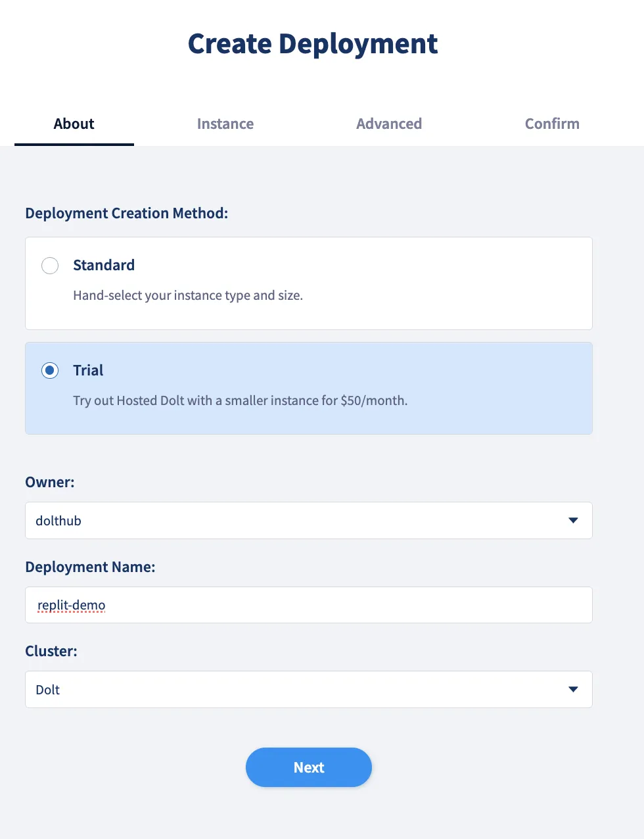
Task: Click the Standard radio circle
Action: [x=50, y=266]
